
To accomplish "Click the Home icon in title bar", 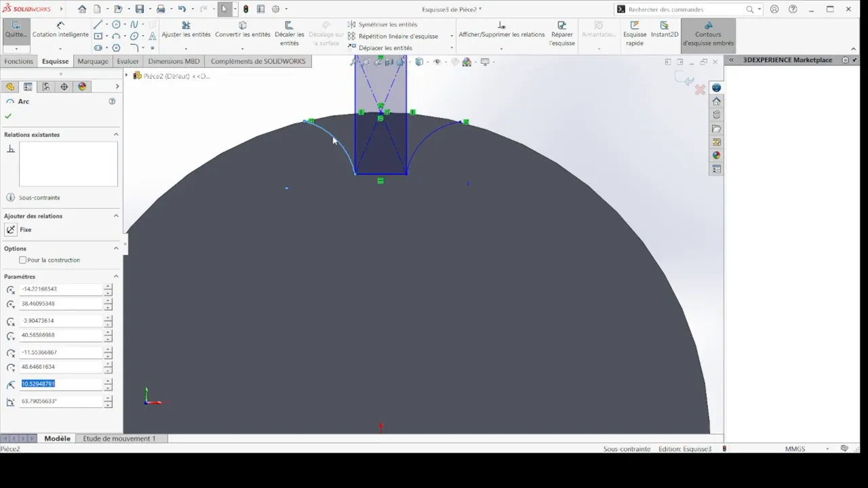I will [x=82, y=9].
